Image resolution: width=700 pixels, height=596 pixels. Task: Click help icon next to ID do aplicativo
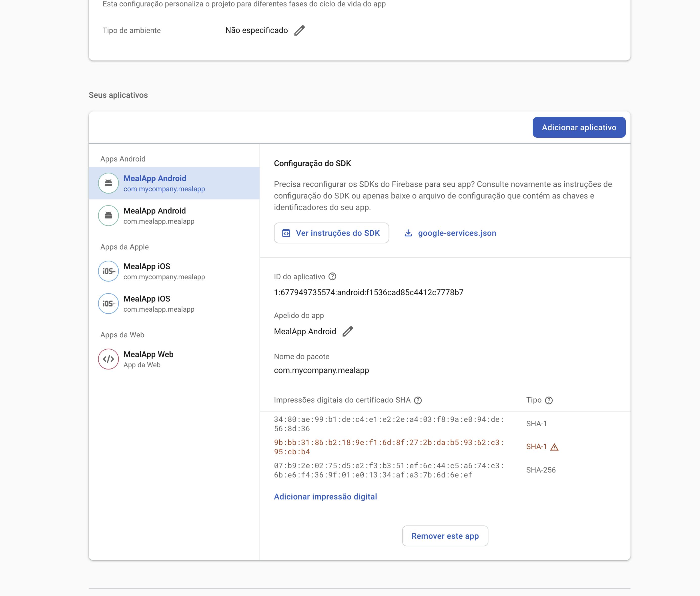[x=332, y=277]
